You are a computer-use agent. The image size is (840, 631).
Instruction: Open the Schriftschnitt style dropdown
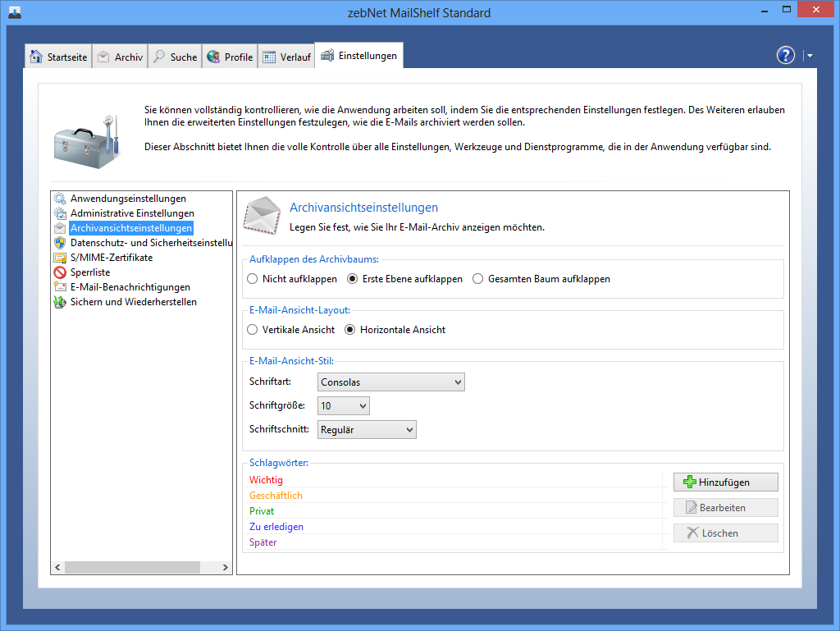[x=367, y=429]
